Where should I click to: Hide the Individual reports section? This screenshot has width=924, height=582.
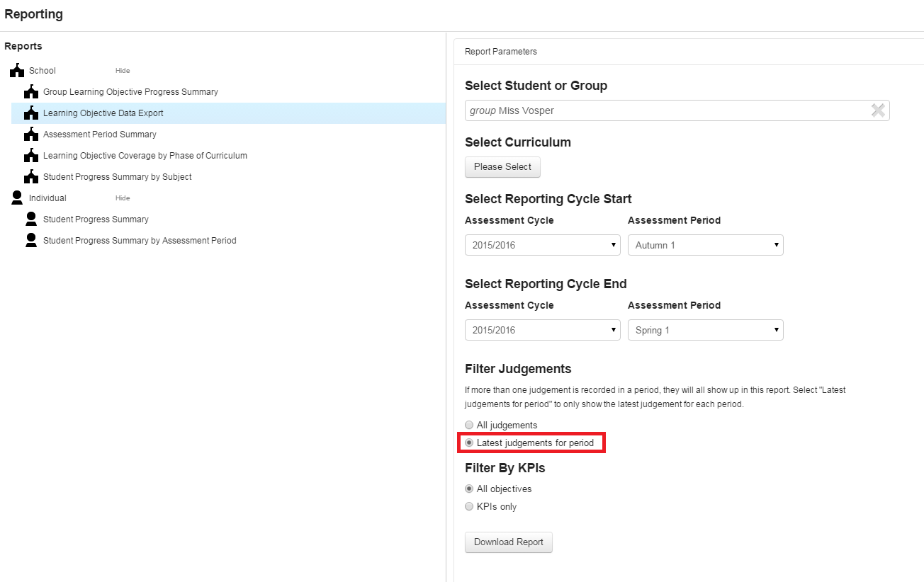[x=123, y=198]
